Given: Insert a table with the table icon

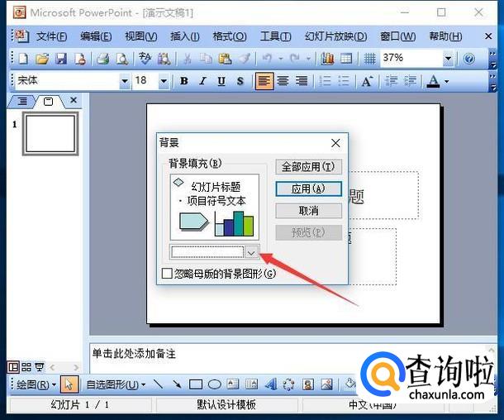Looking at the screenshot, I should (346, 59).
